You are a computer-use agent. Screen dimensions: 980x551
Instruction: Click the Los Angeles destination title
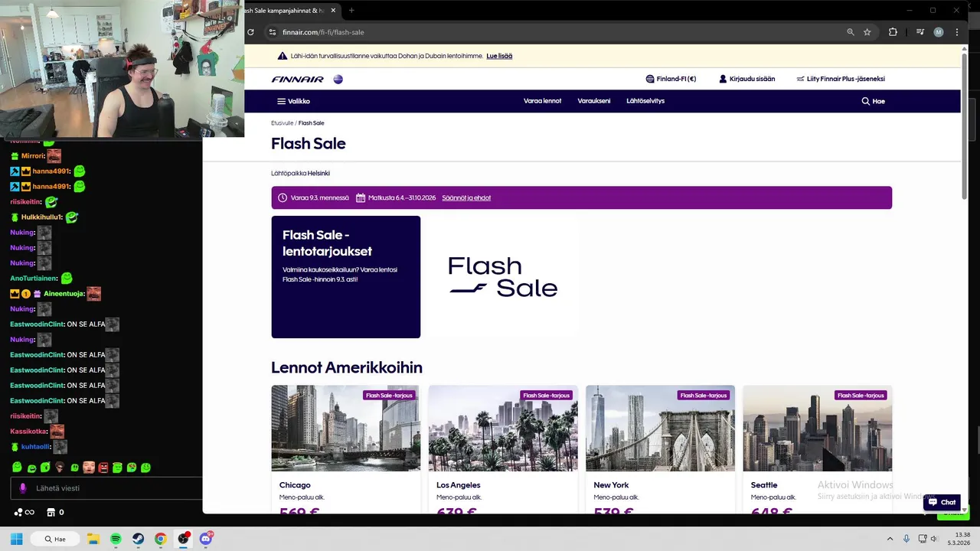[459, 485]
